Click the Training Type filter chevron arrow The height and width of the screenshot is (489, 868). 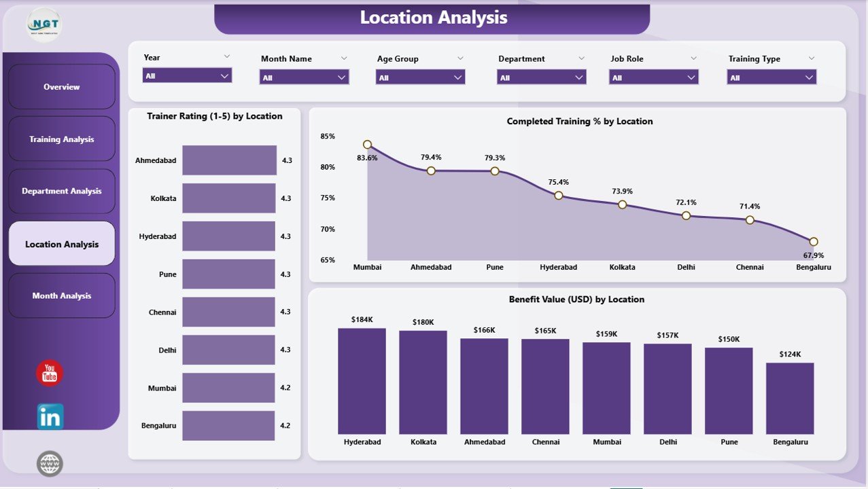[811, 57]
